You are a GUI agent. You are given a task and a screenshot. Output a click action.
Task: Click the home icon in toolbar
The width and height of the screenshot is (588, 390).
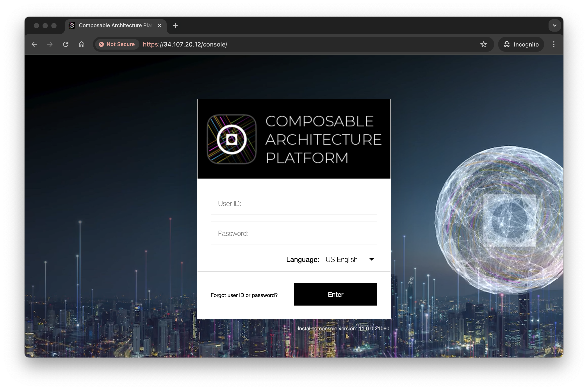[x=82, y=44]
